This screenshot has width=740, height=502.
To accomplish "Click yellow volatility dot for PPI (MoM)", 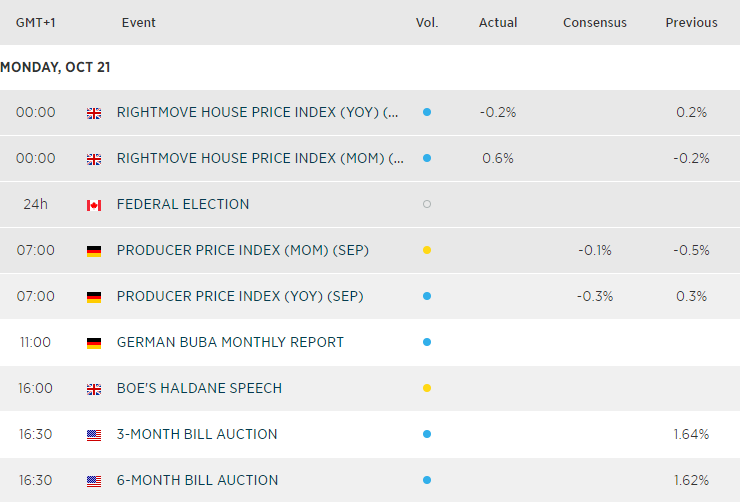I will (x=427, y=251).
